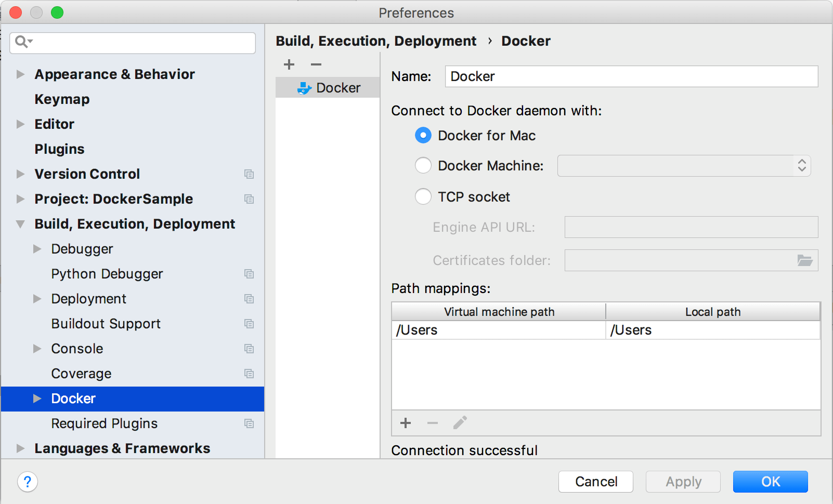The width and height of the screenshot is (833, 504).
Task: Add a new Docker configuration
Action: 289,64
